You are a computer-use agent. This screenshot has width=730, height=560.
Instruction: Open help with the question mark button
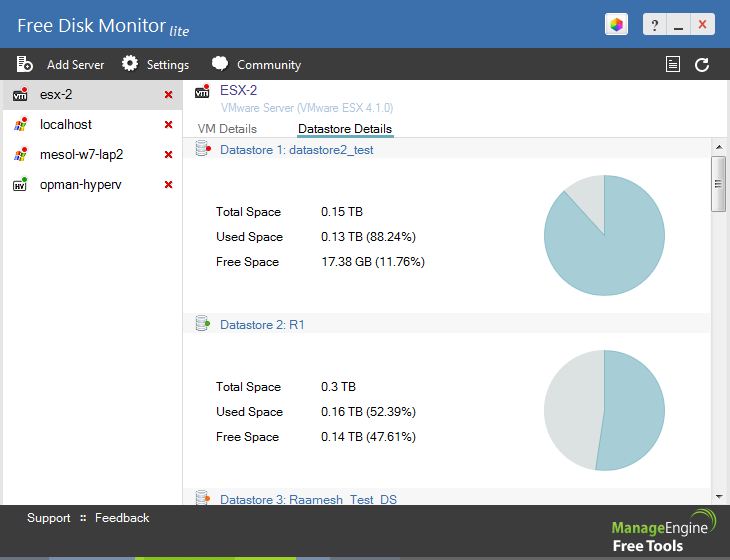(655, 24)
